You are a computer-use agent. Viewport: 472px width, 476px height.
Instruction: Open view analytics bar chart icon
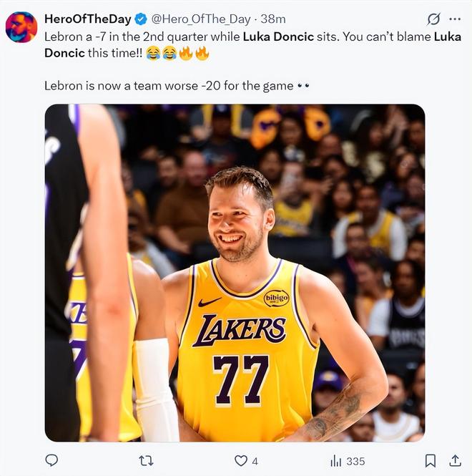335,461
